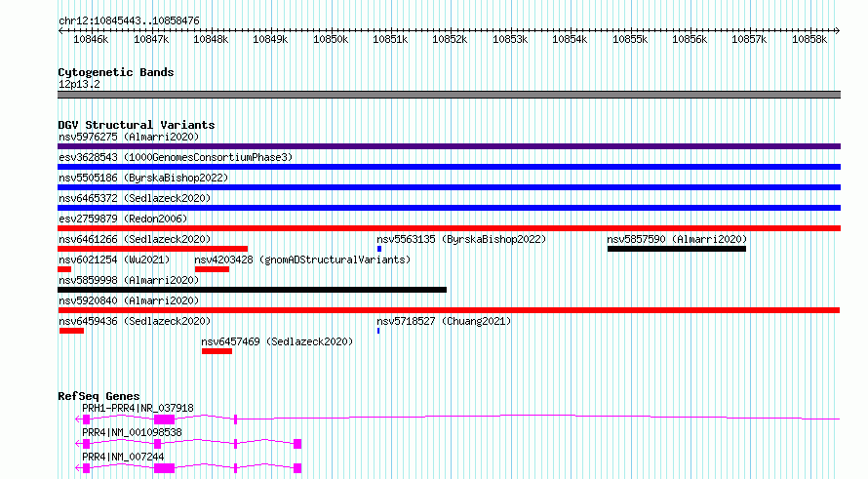The height and width of the screenshot is (479, 868).
Task: Open variant nsv6459436 (Sedlazeck2020)
Action: click(135, 321)
